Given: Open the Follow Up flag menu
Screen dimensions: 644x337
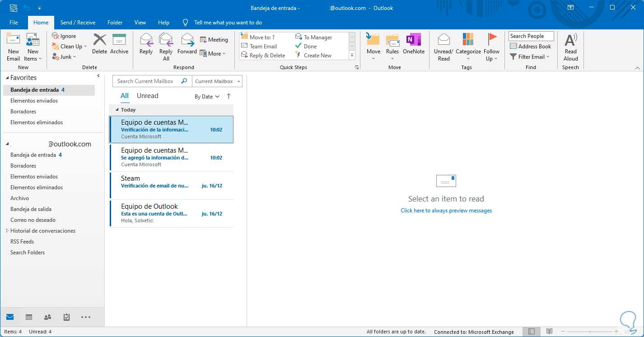Looking at the screenshot, I should [x=492, y=47].
